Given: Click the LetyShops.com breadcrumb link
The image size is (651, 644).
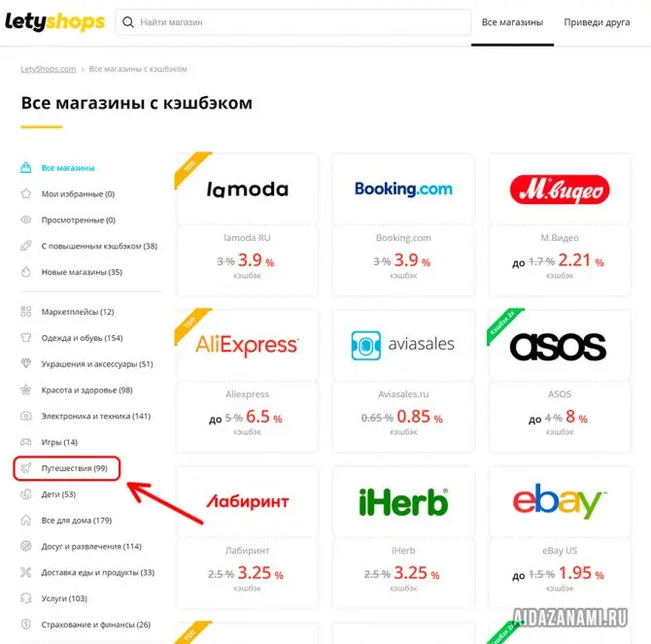Looking at the screenshot, I should (x=49, y=69).
